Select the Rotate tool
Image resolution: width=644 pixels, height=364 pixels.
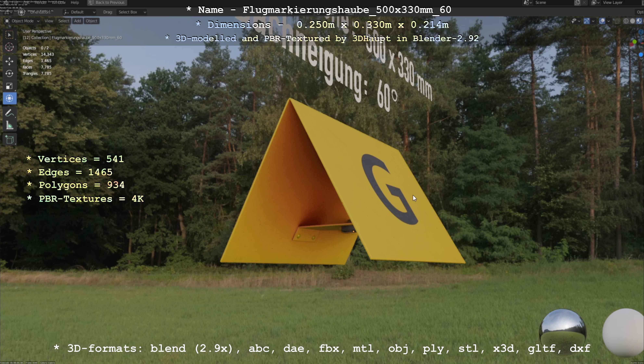(x=9, y=73)
